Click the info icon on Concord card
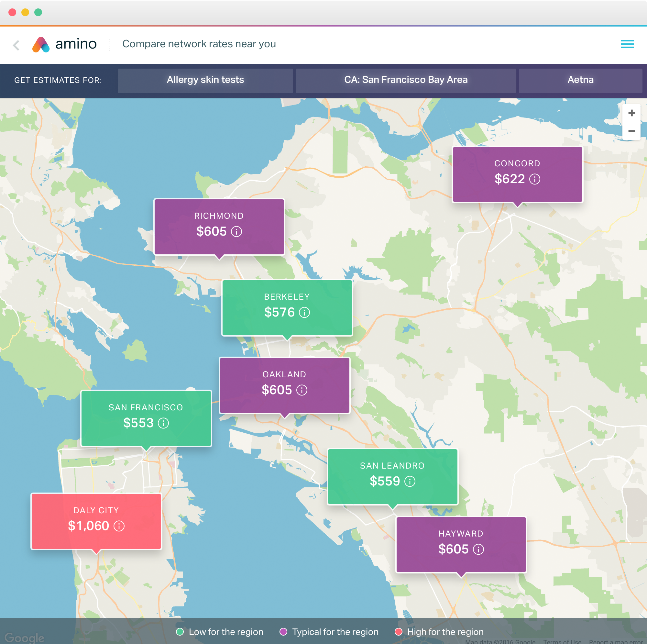 [x=534, y=179]
